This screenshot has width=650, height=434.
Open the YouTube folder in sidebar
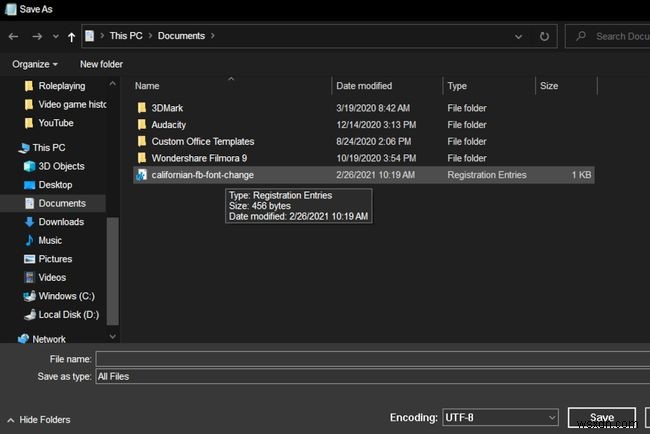click(x=49, y=123)
